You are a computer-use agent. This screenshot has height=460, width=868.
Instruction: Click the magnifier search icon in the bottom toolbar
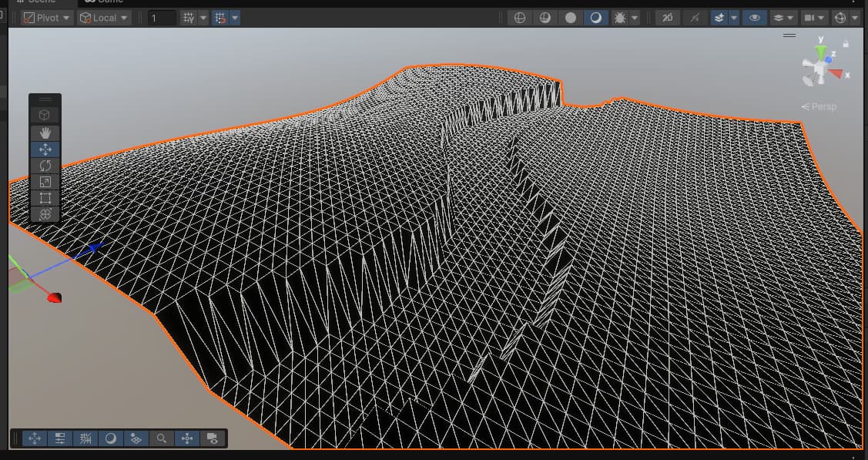(160, 438)
